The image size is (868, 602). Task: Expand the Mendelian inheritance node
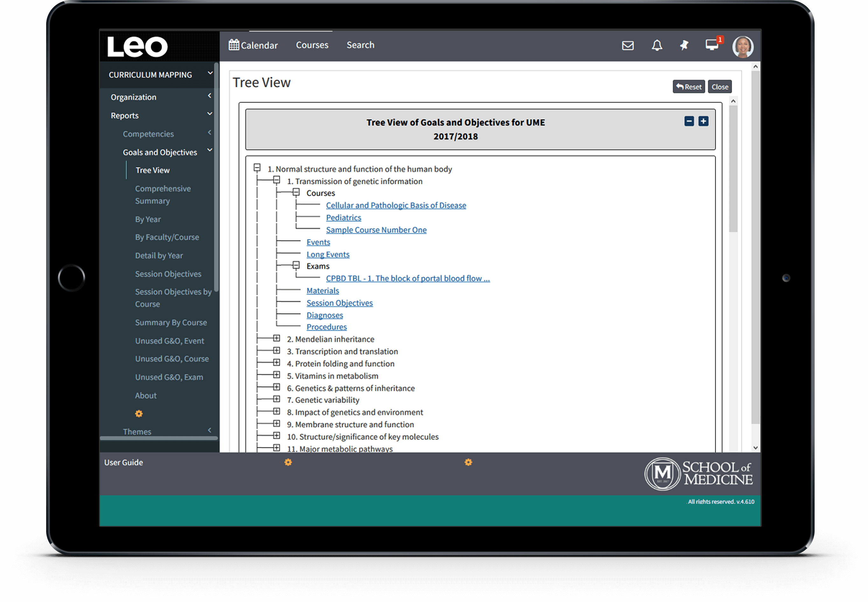click(276, 338)
